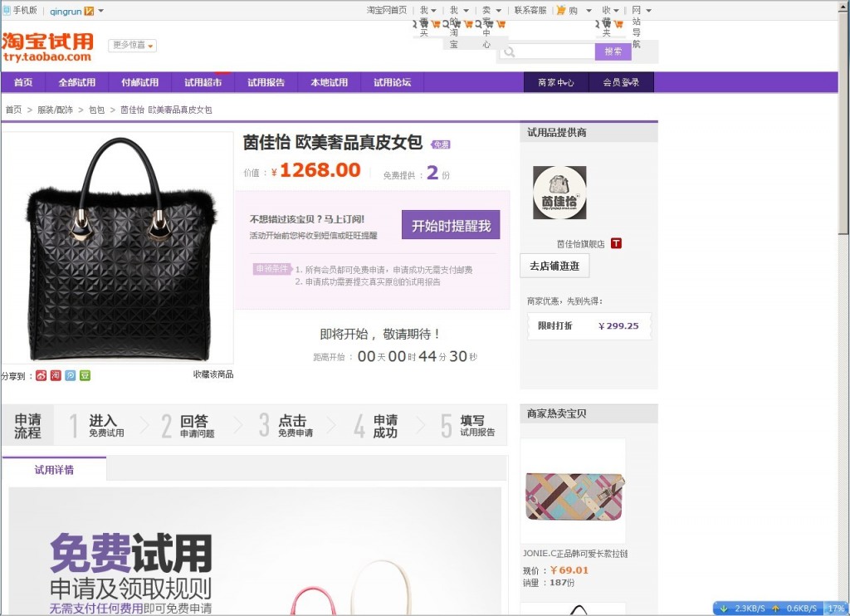850x616 pixels.
Task: Click the purple 搜索 button
Action: [x=613, y=51]
